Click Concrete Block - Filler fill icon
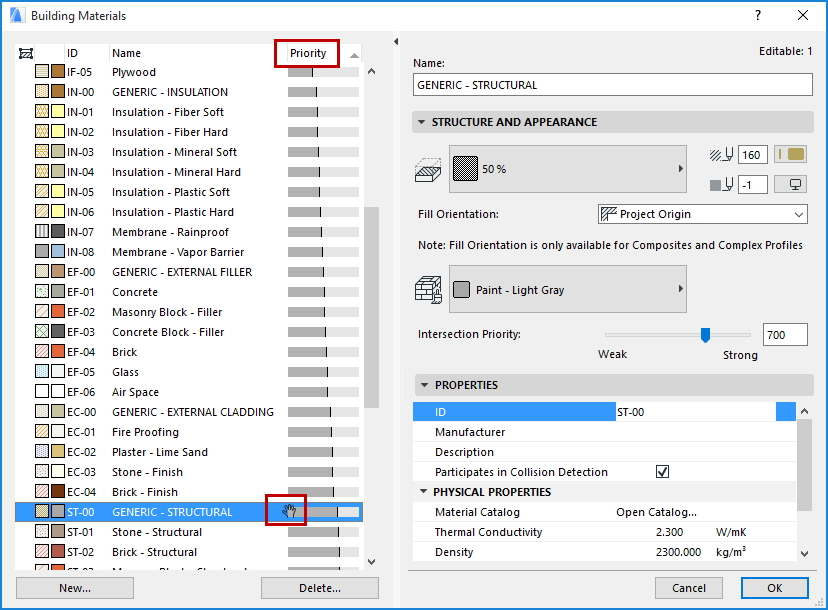This screenshot has width=828, height=610. coord(42,332)
